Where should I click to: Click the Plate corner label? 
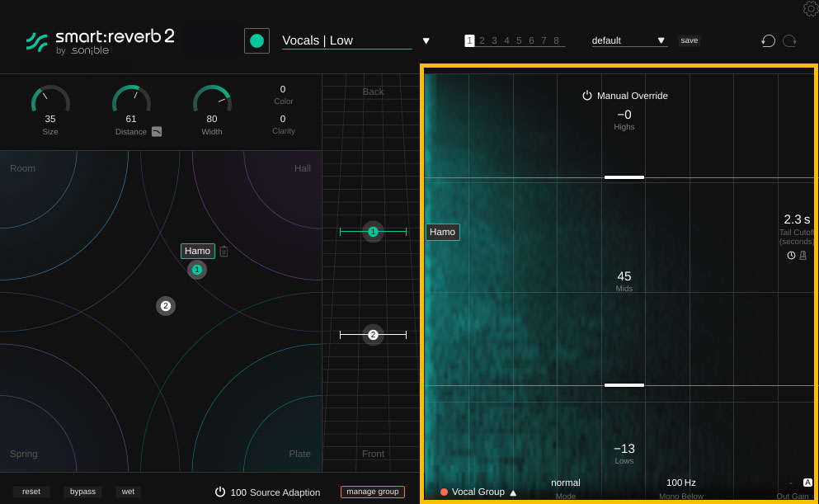[300, 454]
